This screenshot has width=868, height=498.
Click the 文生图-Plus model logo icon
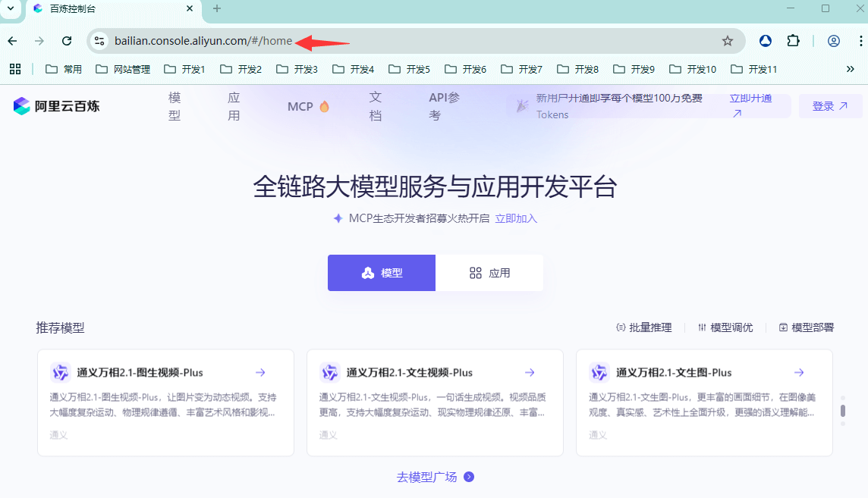coord(599,372)
